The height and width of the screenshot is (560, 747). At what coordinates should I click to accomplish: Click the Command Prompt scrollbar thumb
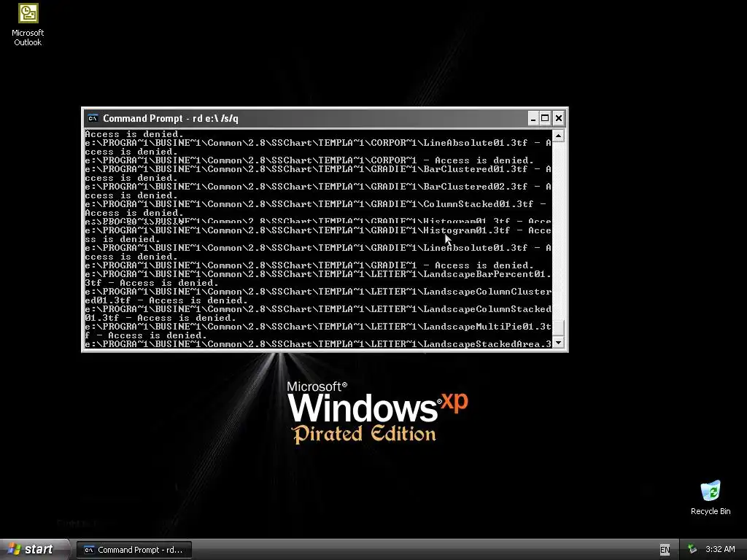[558, 327]
